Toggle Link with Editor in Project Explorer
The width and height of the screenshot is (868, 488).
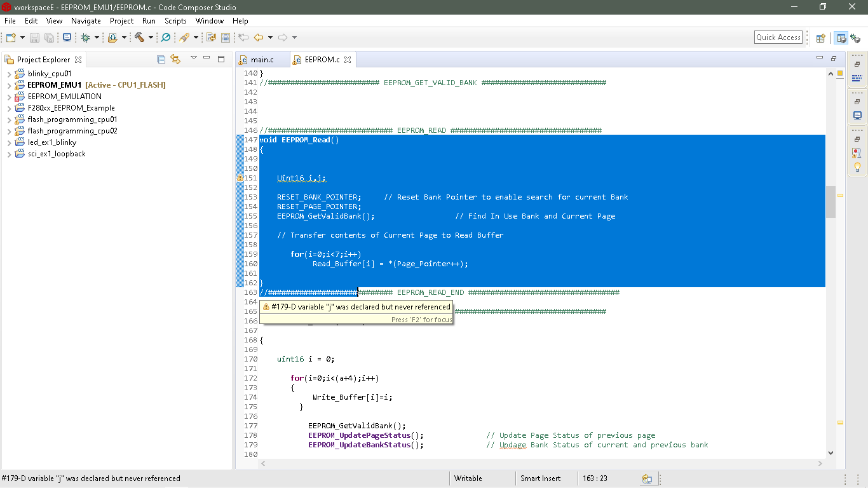(176, 59)
